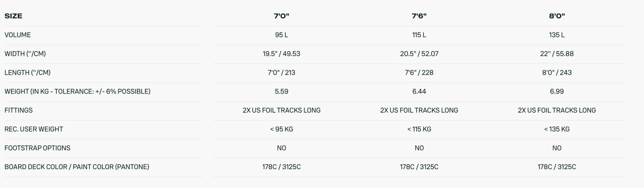Click the BOARD DECK COLOR row label
The width and height of the screenshot is (644, 188).
77,167
